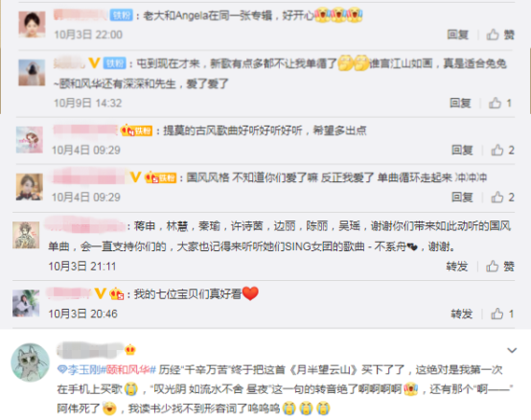Reply to the 10月3日 22:00 comment
Viewport: 531px width, 420px height.
[x=458, y=35]
